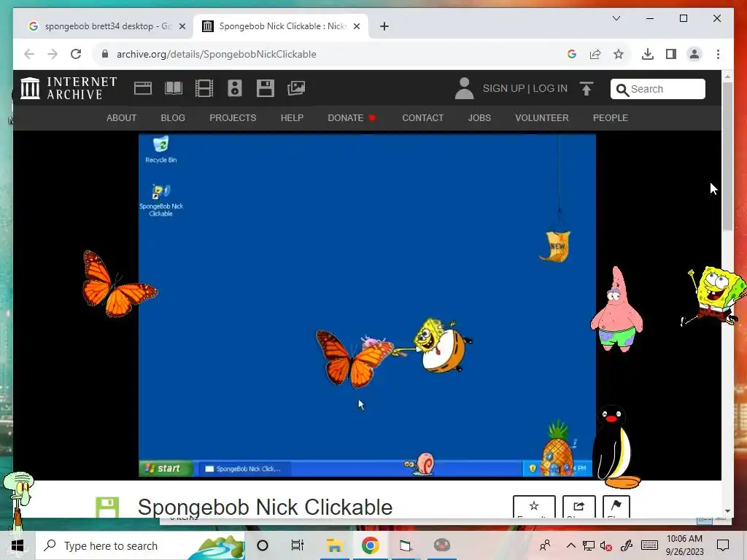Open the PEOPLE link
This screenshot has height=560, width=747.
[x=611, y=117]
